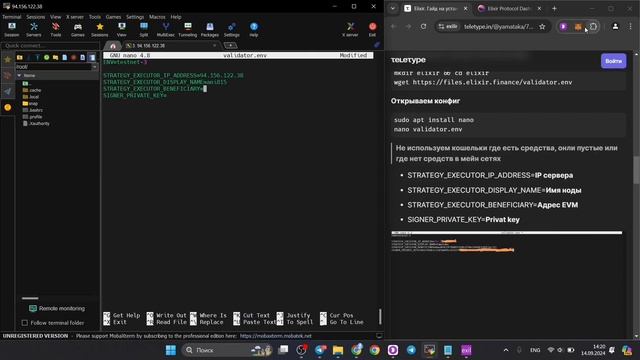The image size is (640, 360).
Task: Collapse the Name tree header arrow
Action: pos(19,76)
